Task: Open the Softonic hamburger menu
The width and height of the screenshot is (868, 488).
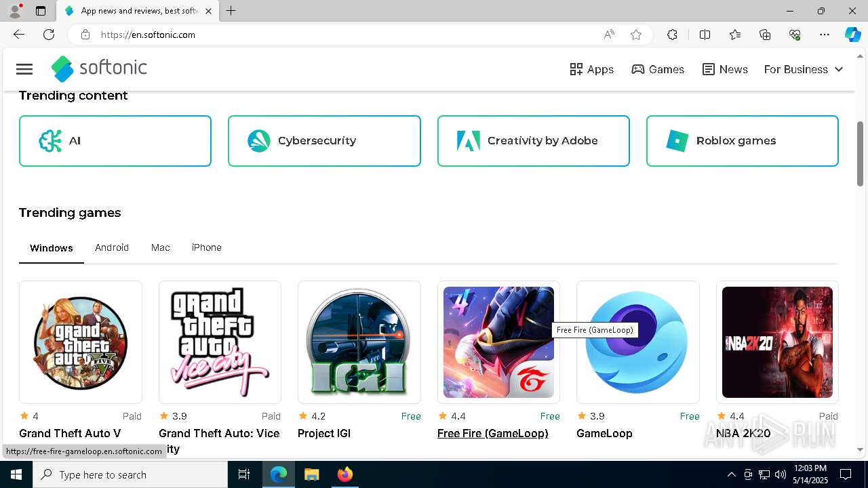Action: [x=24, y=69]
